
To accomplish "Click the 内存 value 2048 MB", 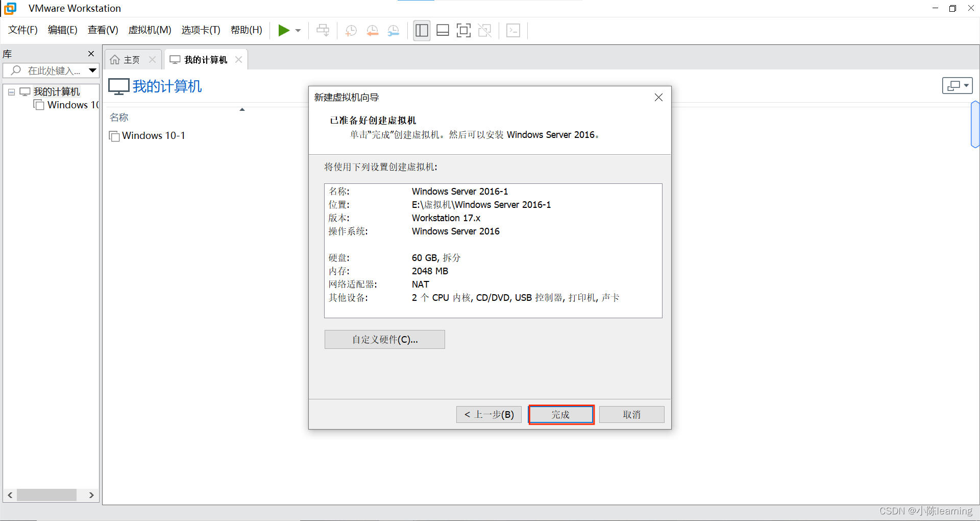I will coord(430,271).
